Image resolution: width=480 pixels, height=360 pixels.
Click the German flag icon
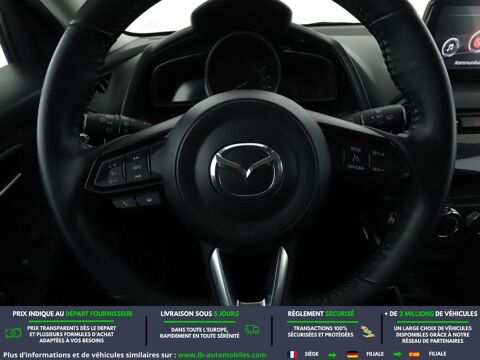tap(352, 354)
